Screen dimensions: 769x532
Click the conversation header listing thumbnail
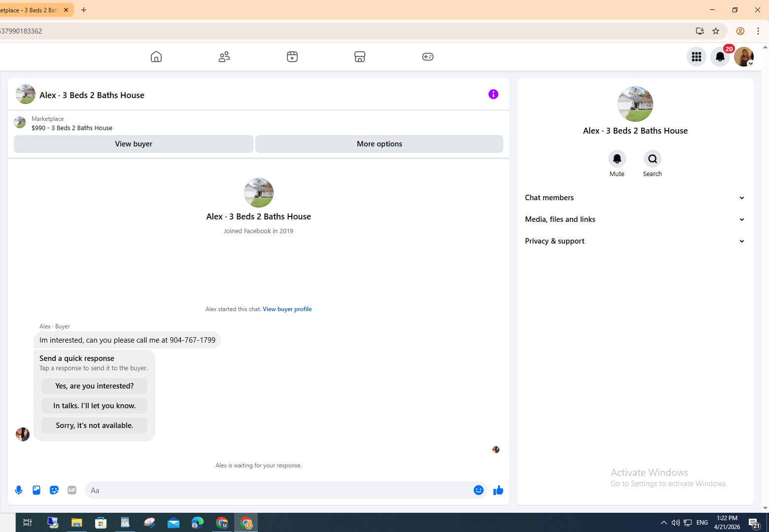click(26, 94)
